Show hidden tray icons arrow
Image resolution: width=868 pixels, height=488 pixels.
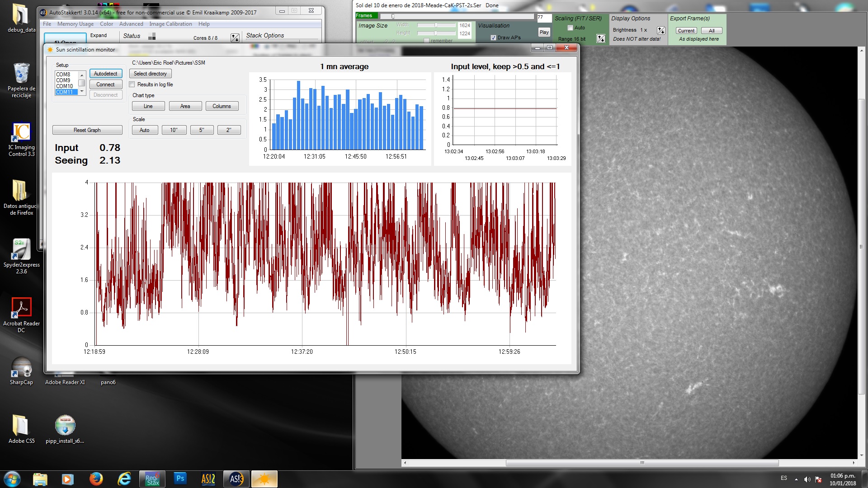[796, 479]
